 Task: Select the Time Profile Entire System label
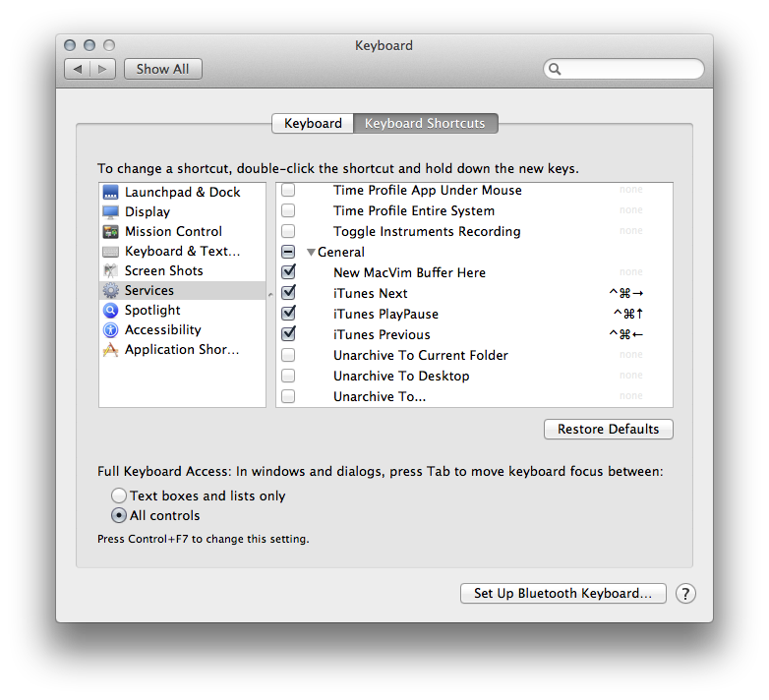(x=414, y=210)
